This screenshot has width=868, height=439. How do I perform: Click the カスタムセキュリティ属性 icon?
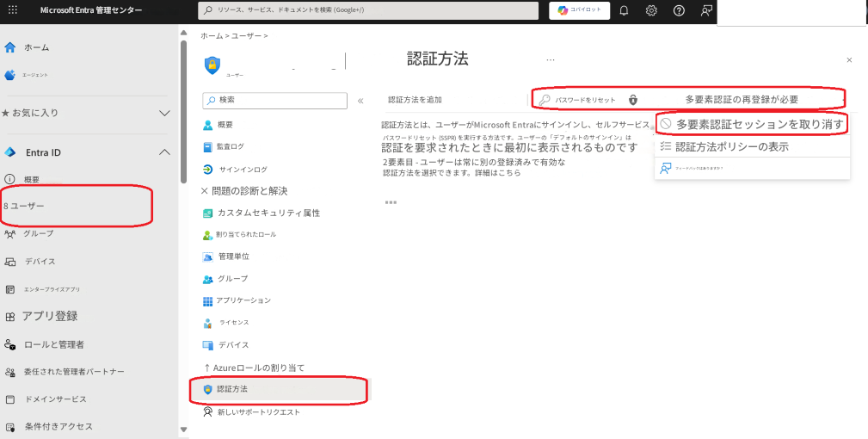pyautogui.click(x=207, y=213)
